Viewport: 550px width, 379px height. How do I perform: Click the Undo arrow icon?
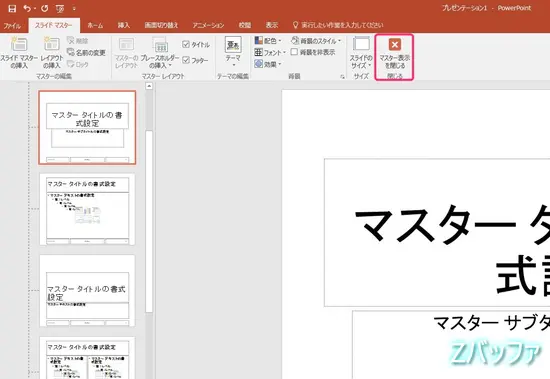click(x=27, y=8)
